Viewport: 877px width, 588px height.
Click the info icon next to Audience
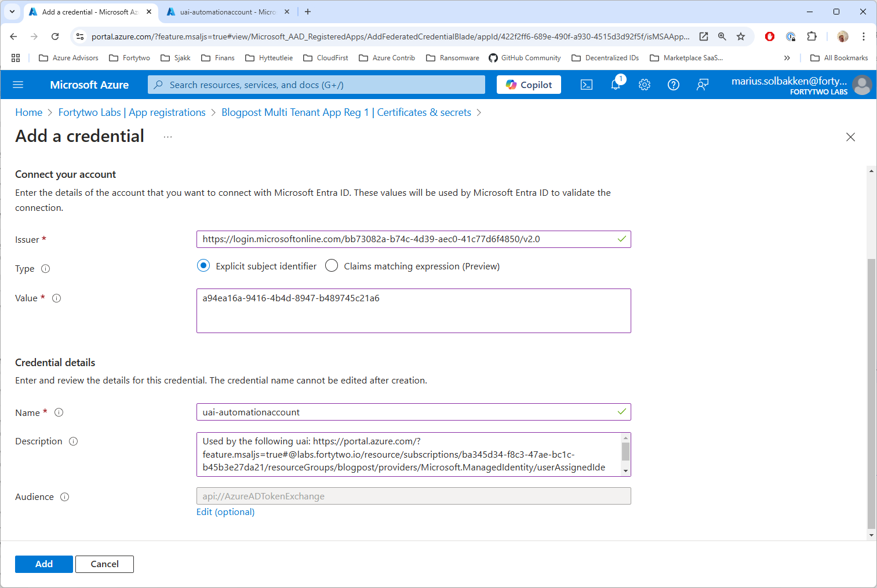(x=65, y=497)
